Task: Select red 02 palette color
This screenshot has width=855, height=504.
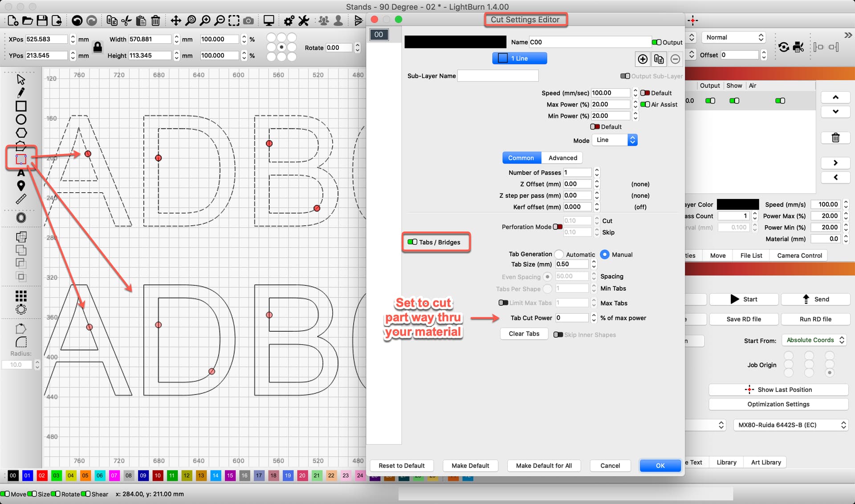Action: pyautogui.click(x=42, y=476)
